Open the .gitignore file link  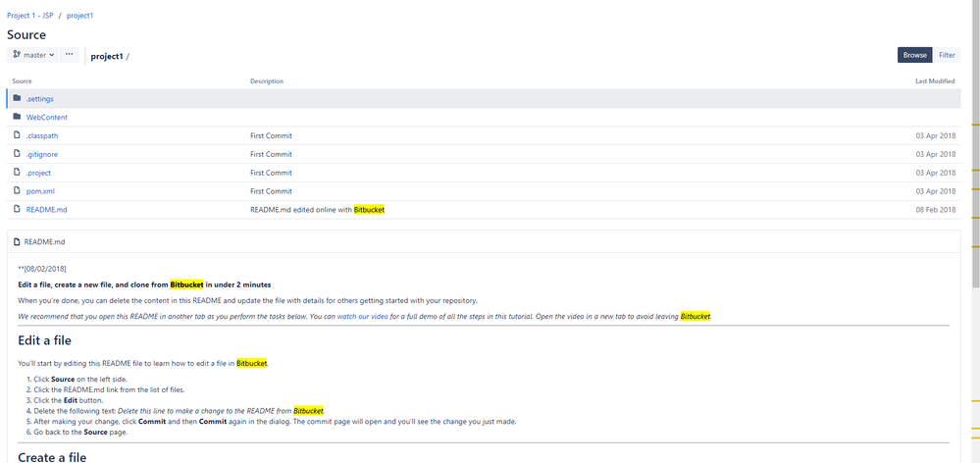pos(42,154)
